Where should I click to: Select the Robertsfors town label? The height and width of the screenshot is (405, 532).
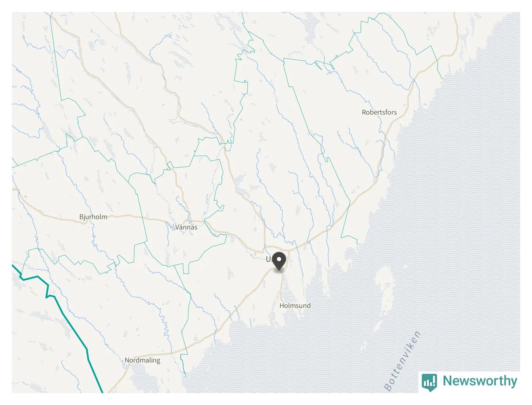[x=379, y=112]
